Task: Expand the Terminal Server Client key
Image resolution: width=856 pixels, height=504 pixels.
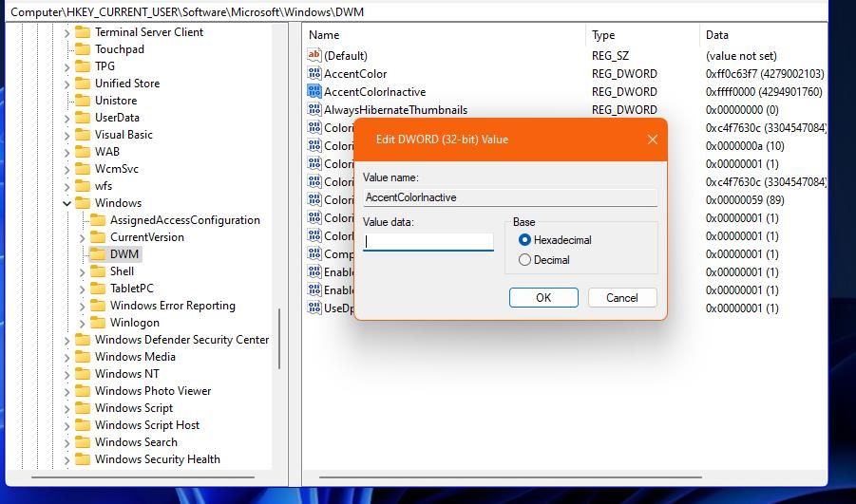Action: click(67, 32)
